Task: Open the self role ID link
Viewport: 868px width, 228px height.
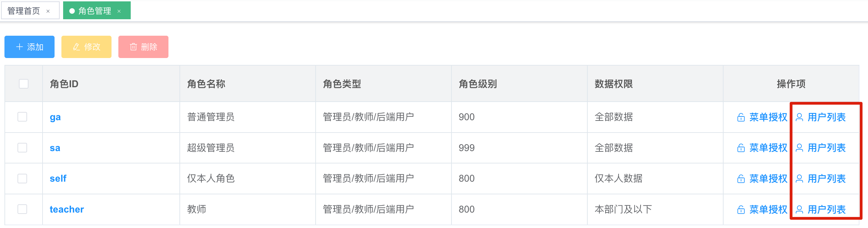Action: [x=58, y=179]
